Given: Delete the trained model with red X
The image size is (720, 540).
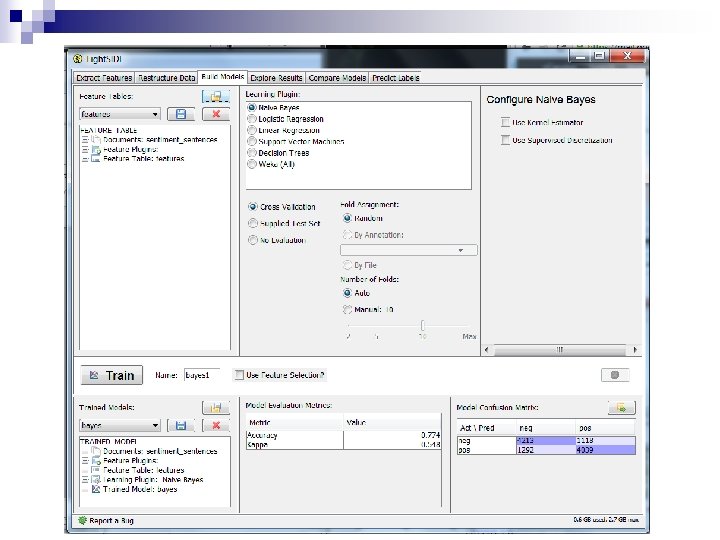Looking at the screenshot, I should click(216, 426).
